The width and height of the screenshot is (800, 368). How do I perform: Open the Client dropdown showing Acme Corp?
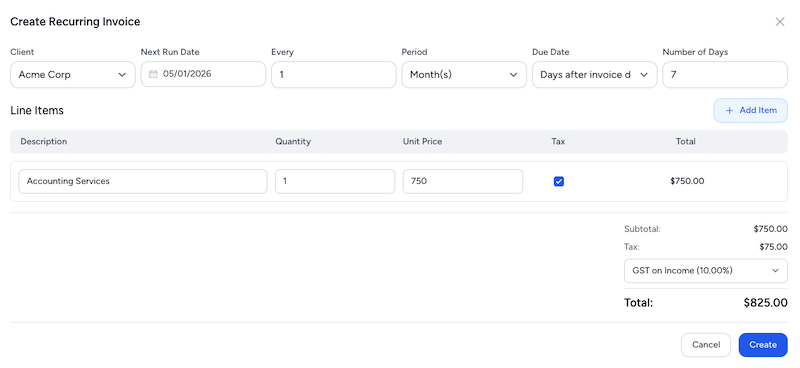[73, 75]
